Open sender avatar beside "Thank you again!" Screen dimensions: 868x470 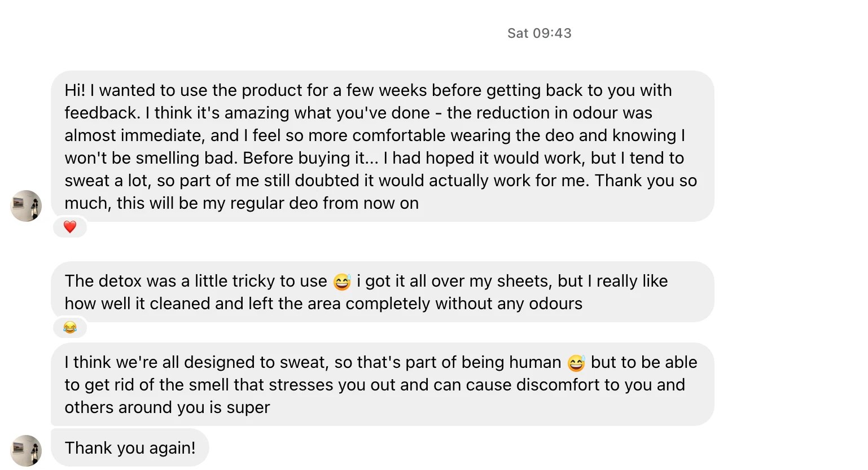[26, 450]
